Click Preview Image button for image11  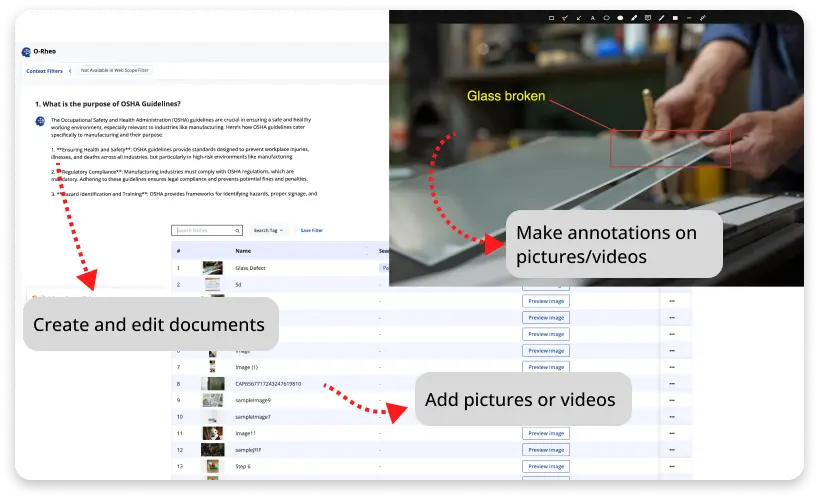point(545,434)
